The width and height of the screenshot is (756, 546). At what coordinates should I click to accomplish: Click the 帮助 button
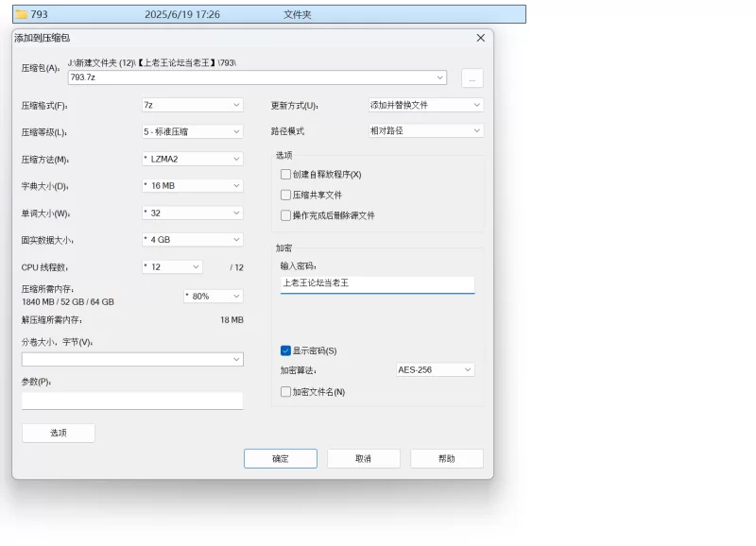tap(447, 459)
